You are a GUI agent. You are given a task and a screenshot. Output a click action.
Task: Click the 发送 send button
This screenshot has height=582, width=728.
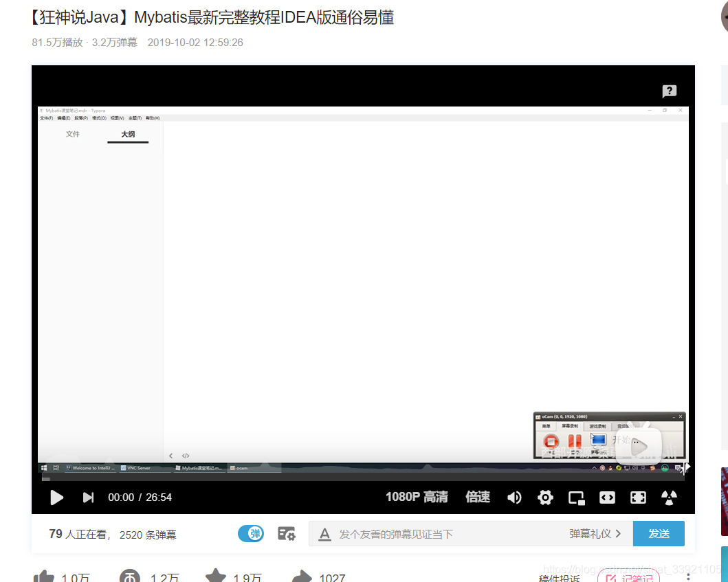point(659,534)
